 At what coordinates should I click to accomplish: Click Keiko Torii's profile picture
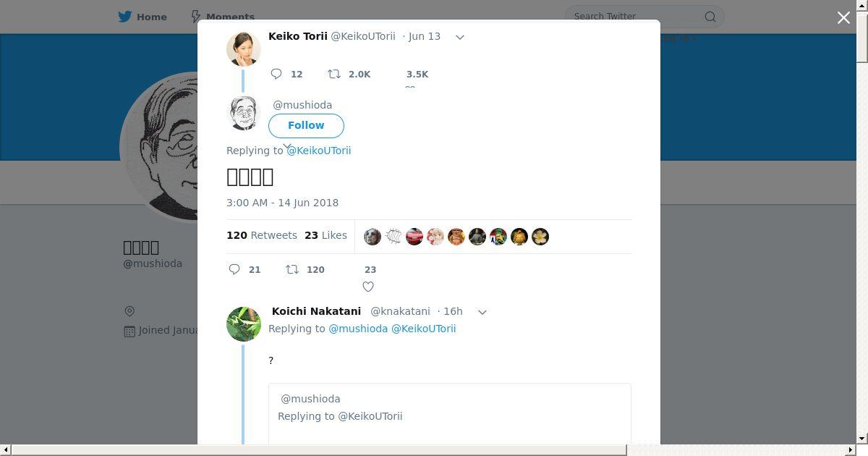click(x=244, y=48)
